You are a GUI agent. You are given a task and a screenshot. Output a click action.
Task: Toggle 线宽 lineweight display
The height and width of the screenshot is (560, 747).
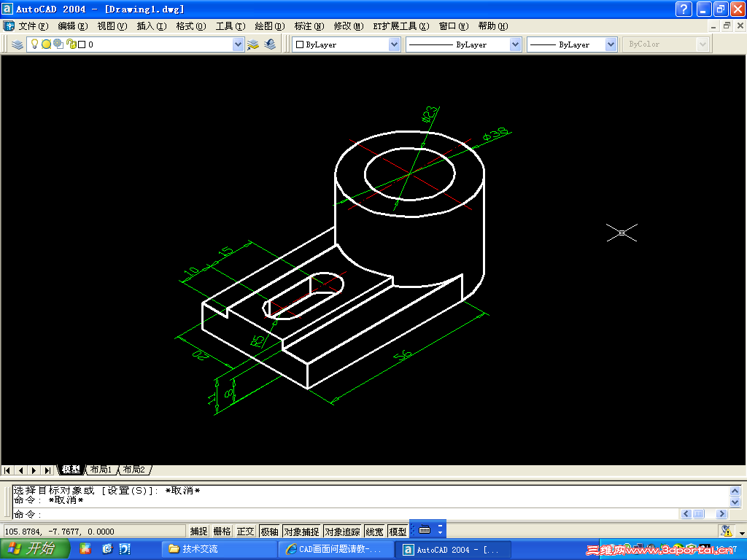coord(374,532)
